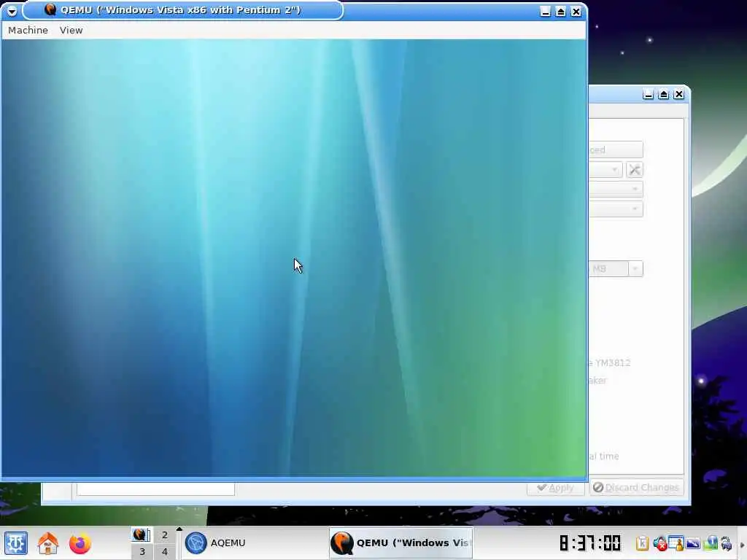
Task: Switch to virtual desktop 3 in pager
Action: [142, 551]
